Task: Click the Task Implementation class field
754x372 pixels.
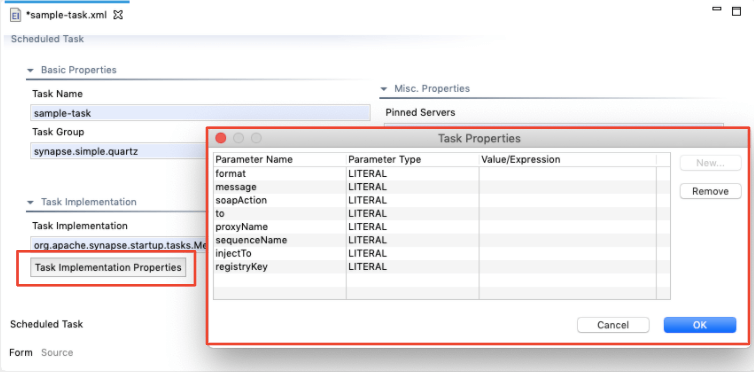Action: pos(119,245)
